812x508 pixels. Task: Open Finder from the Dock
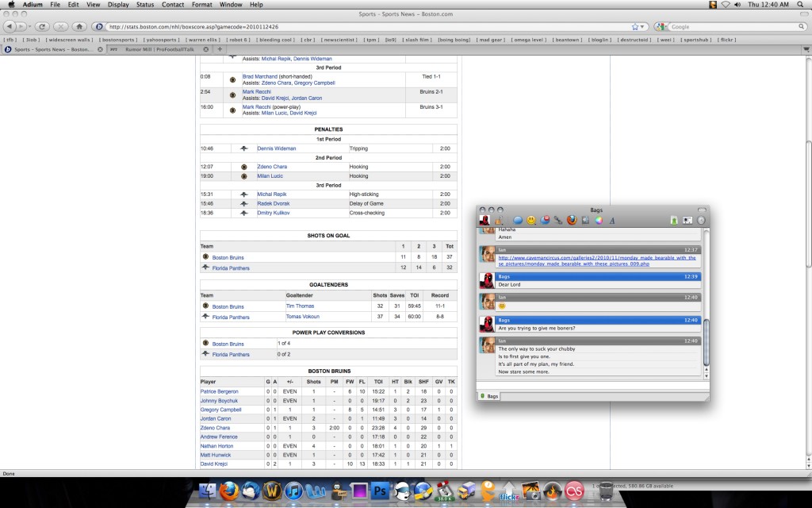click(208, 490)
